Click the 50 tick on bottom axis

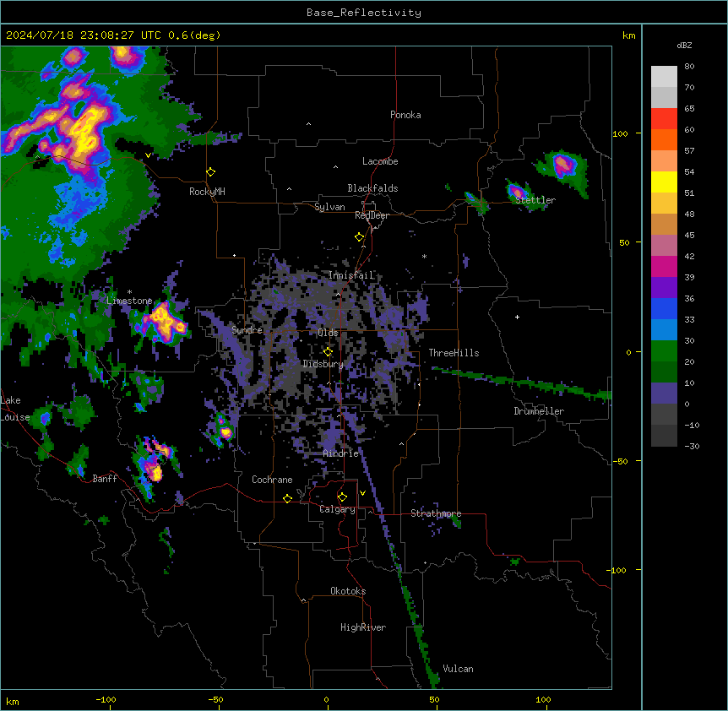click(x=434, y=699)
